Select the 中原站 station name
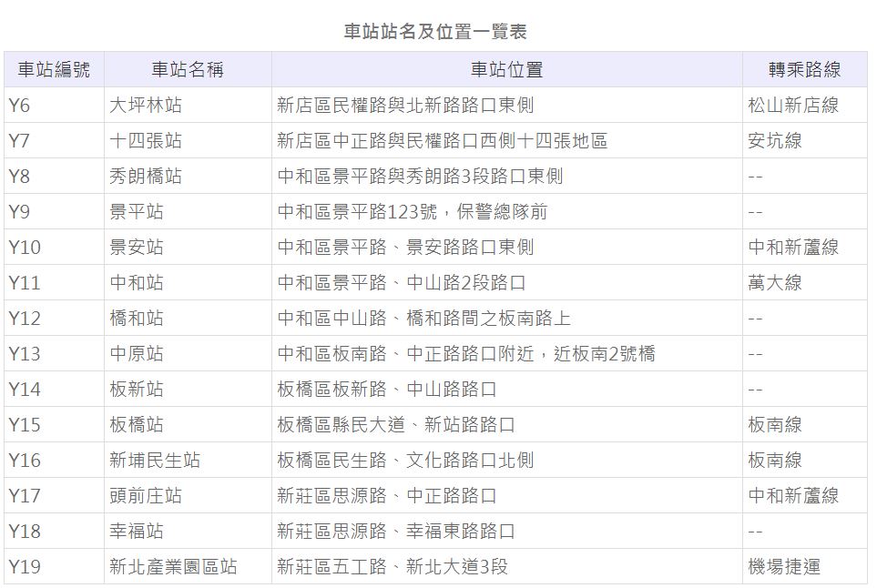Screen dimensions: 877x588 (x=137, y=354)
